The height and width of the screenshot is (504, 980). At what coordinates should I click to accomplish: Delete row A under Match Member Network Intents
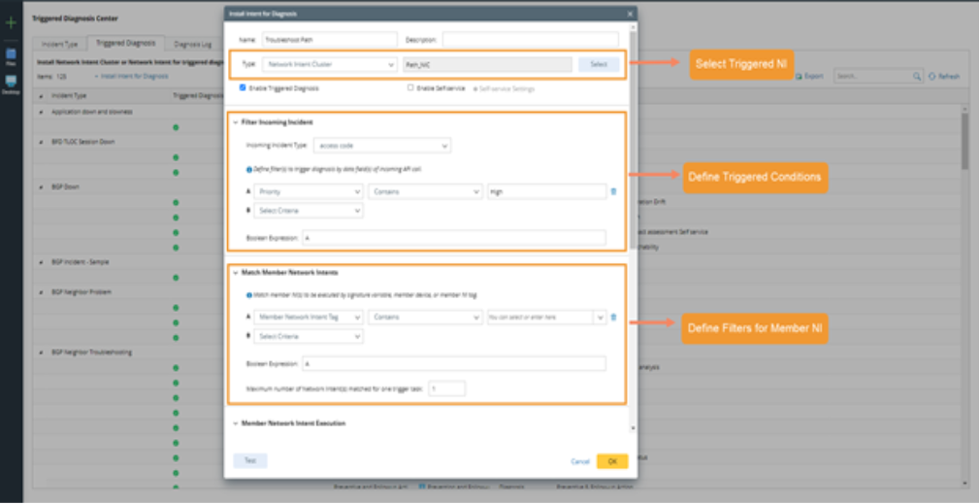click(613, 318)
